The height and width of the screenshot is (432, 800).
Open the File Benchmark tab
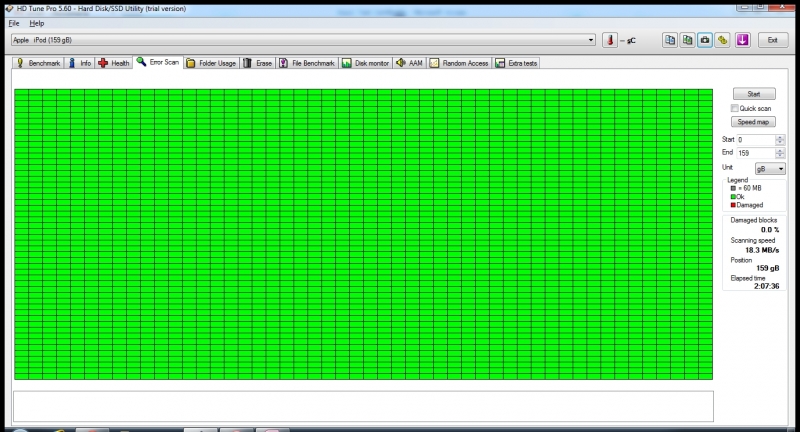click(307, 63)
